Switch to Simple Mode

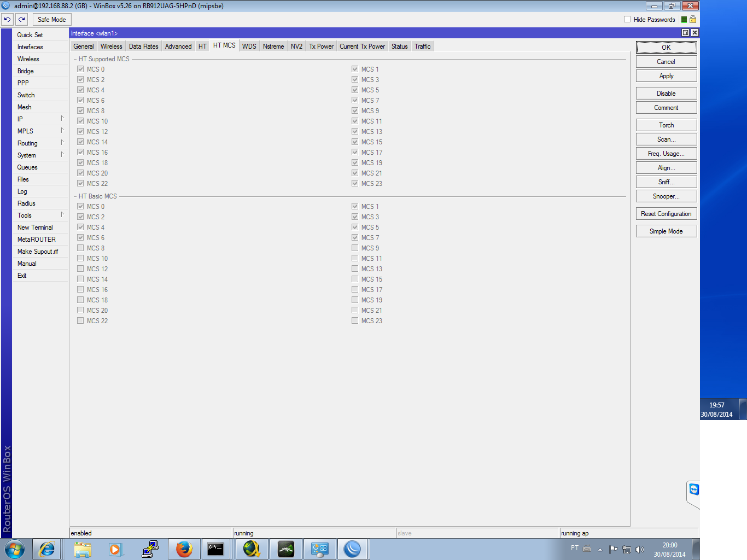click(666, 231)
